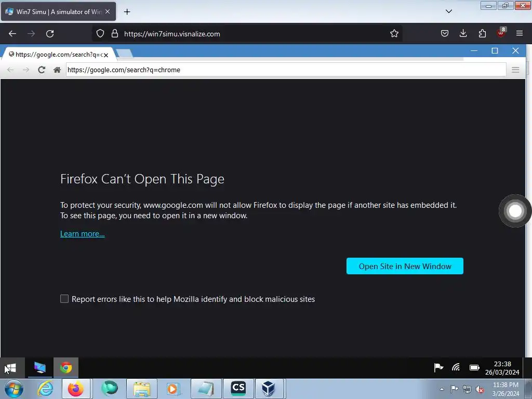
Task: Click the site security padlock icon
Action: (115, 33)
